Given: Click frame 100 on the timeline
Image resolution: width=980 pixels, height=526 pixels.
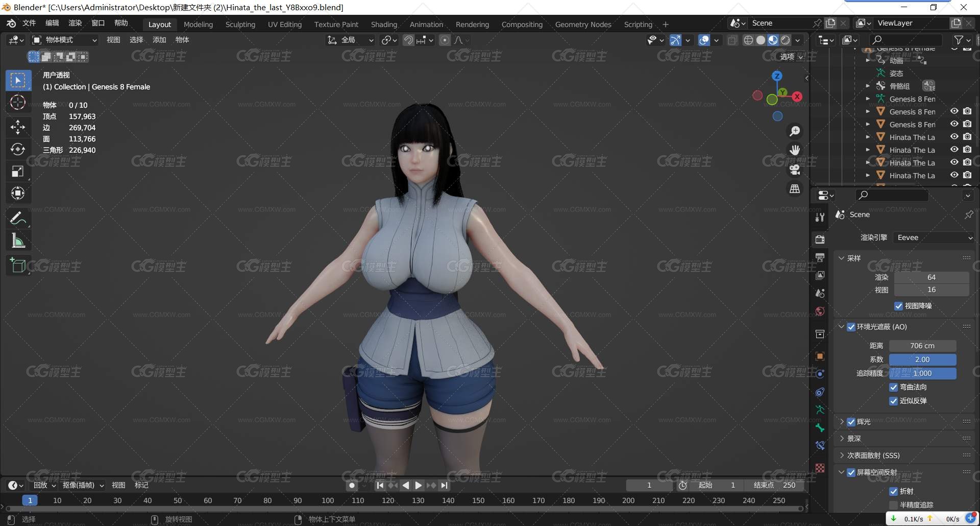Looking at the screenshot, I should pos(328,500).
